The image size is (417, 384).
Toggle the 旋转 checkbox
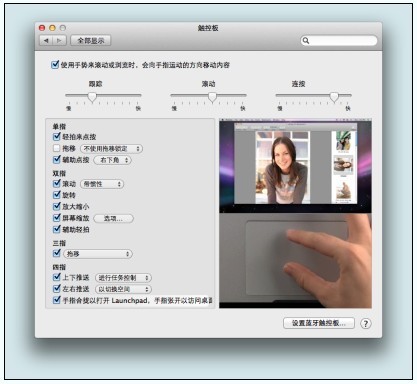pos(57,195)
